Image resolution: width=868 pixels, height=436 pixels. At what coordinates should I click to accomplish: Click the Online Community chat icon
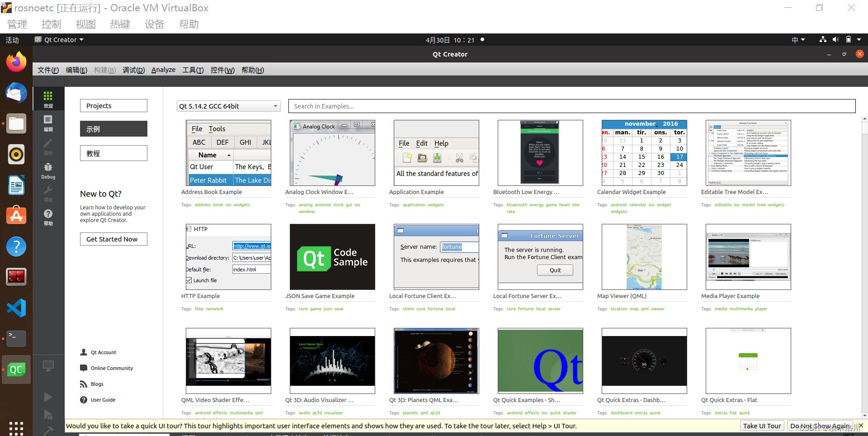click(84, 368)
